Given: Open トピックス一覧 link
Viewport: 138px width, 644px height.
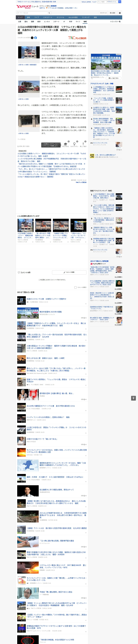Looking at the screenshot, I should point(115,21).
